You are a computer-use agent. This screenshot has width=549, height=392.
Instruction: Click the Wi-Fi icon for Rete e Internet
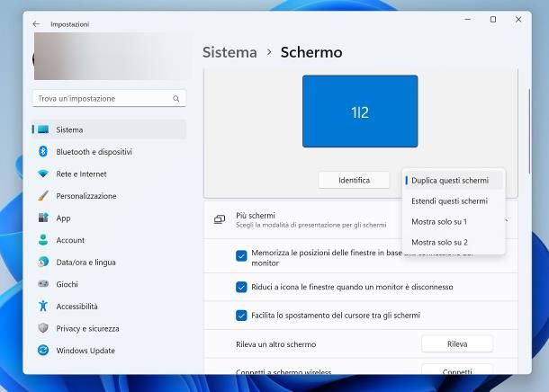(x=43, y=174)
